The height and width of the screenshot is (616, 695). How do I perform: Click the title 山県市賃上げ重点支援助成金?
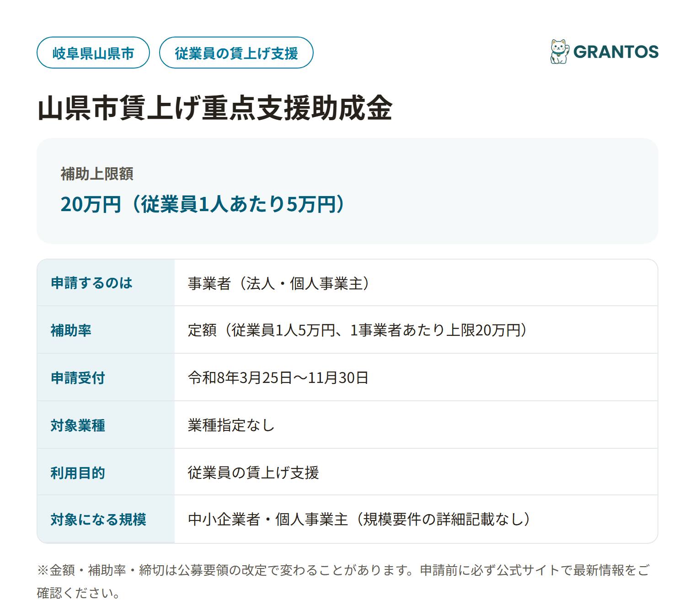coord(215,108)
